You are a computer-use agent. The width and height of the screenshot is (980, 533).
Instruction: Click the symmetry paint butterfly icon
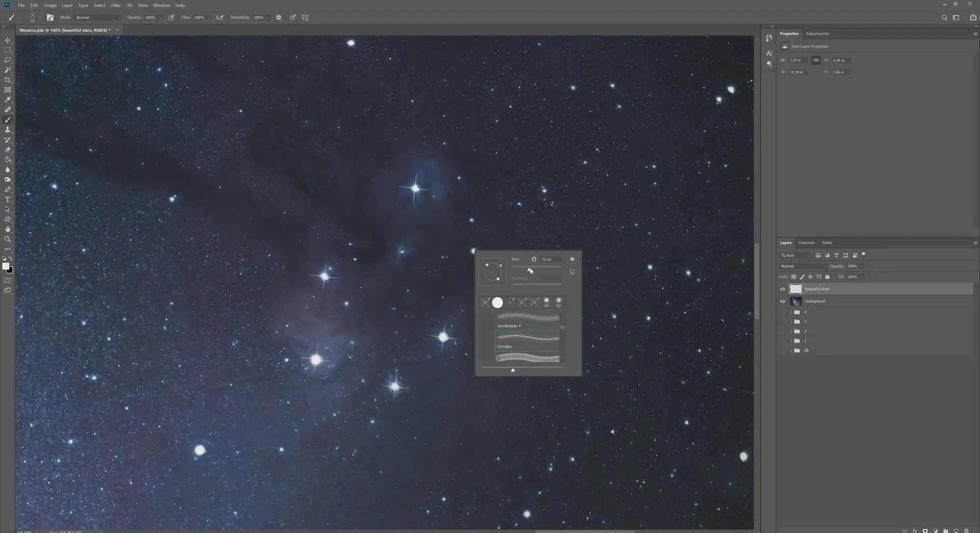pos(305,17)
